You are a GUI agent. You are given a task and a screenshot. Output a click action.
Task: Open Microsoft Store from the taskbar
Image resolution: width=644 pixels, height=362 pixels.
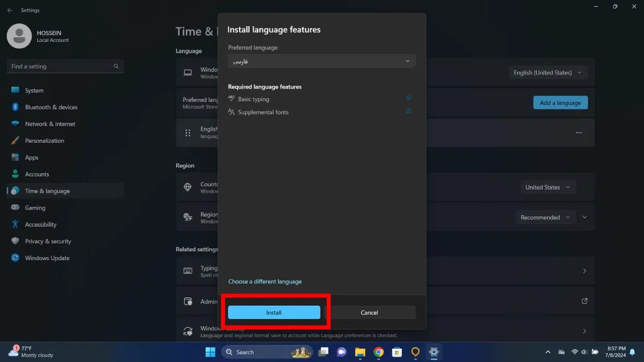[397, 352]
